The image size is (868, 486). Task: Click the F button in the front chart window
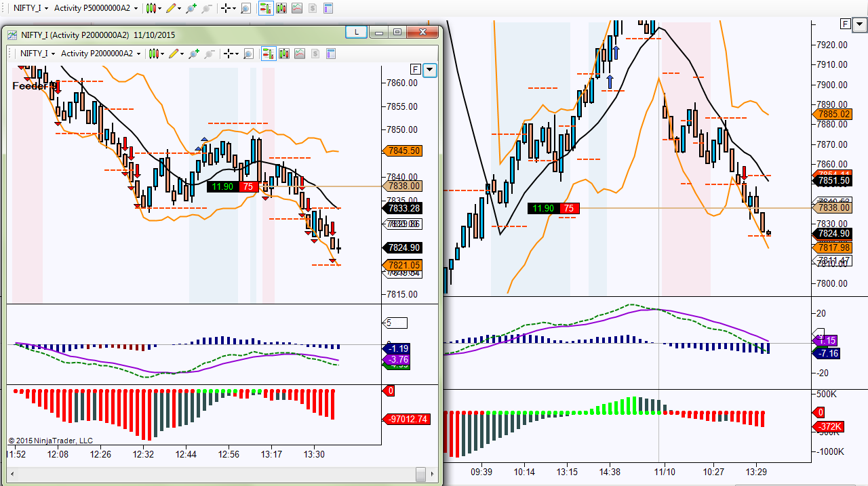415,69
